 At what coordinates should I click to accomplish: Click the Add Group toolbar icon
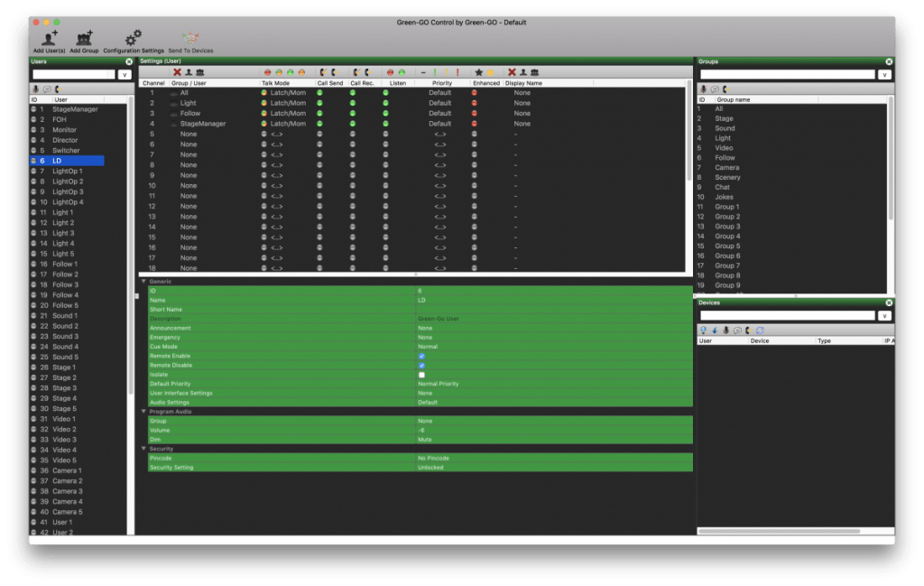(84, 39)
